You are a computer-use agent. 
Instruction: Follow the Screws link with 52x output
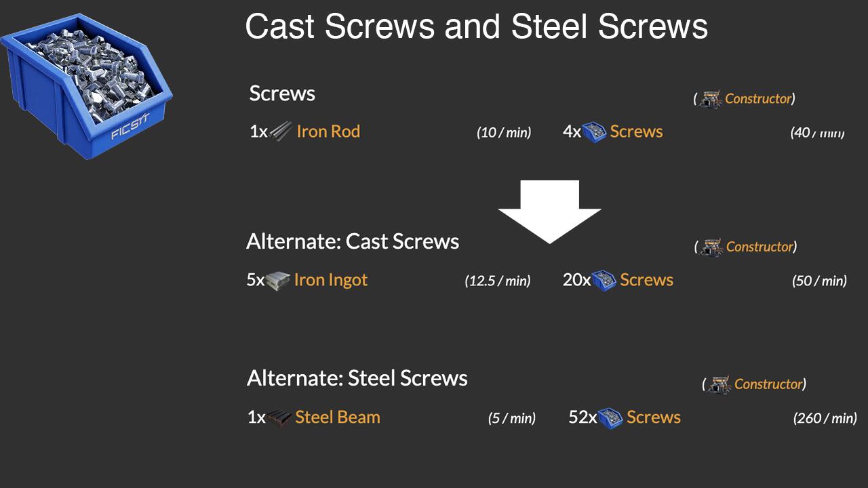tap(654, 418)
